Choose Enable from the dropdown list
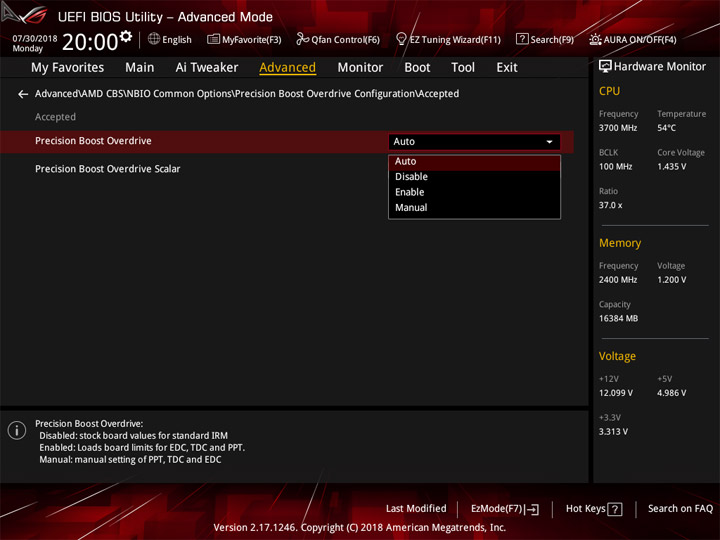The image size is (720, 540). tap(474, 192)
